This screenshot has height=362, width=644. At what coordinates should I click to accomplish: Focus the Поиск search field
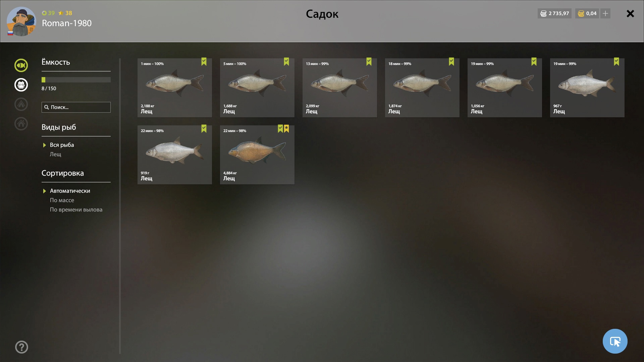76,107
